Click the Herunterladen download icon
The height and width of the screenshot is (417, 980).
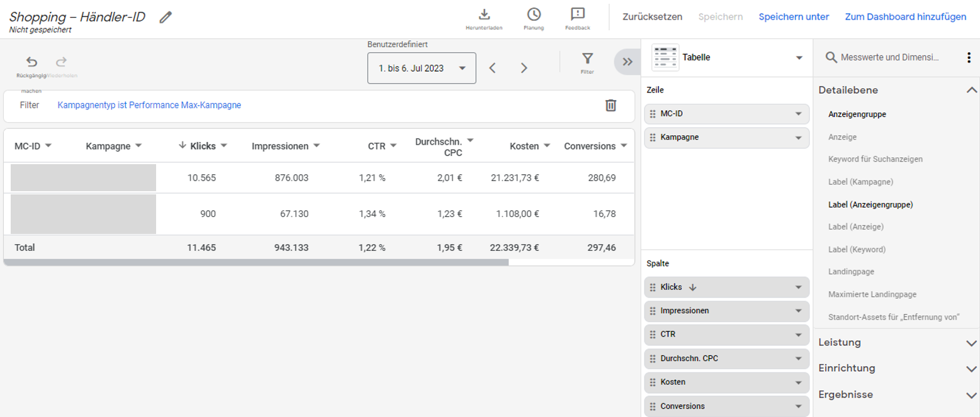pos(484,14)
